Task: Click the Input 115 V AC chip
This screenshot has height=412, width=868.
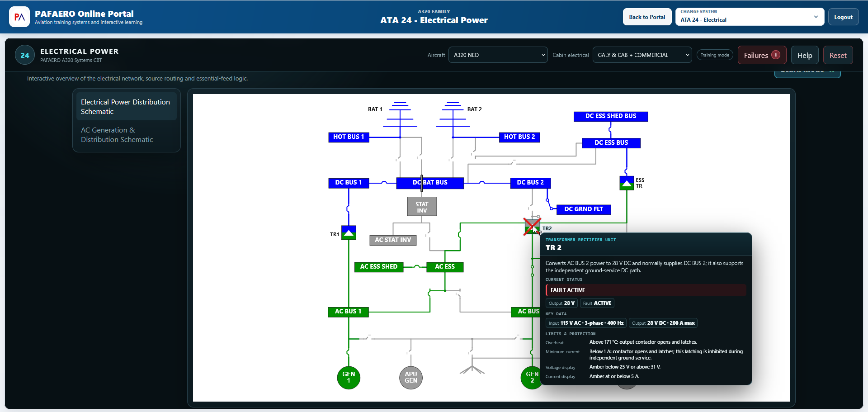Action: pyautogui.click(x=586, y=323)
